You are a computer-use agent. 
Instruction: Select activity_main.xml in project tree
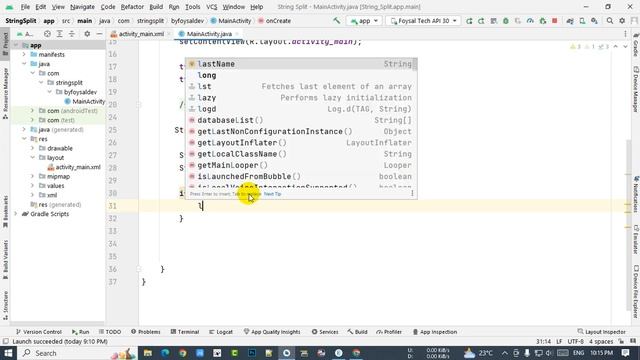tap(74, 167)
